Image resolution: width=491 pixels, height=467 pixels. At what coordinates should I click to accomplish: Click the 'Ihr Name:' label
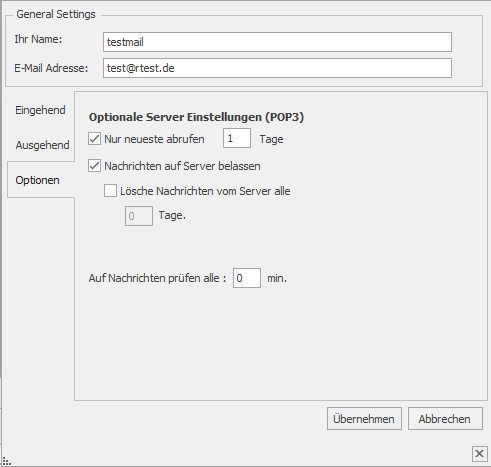click(x=38, y=39)
